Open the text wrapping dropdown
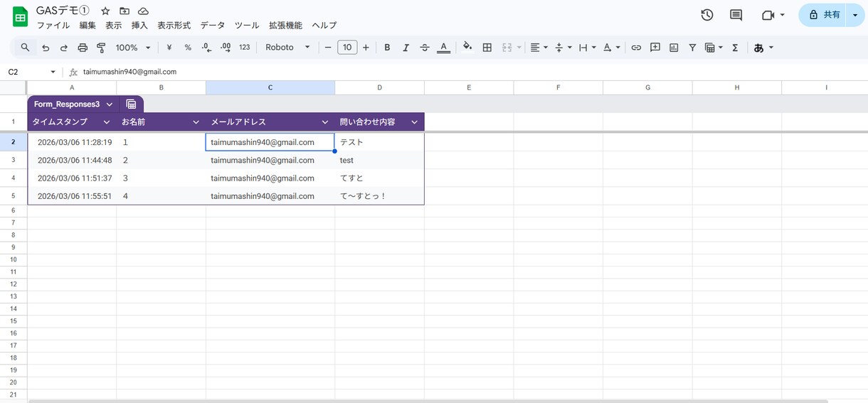The width and height of the screenshot is (868, 403). (587, 48)
